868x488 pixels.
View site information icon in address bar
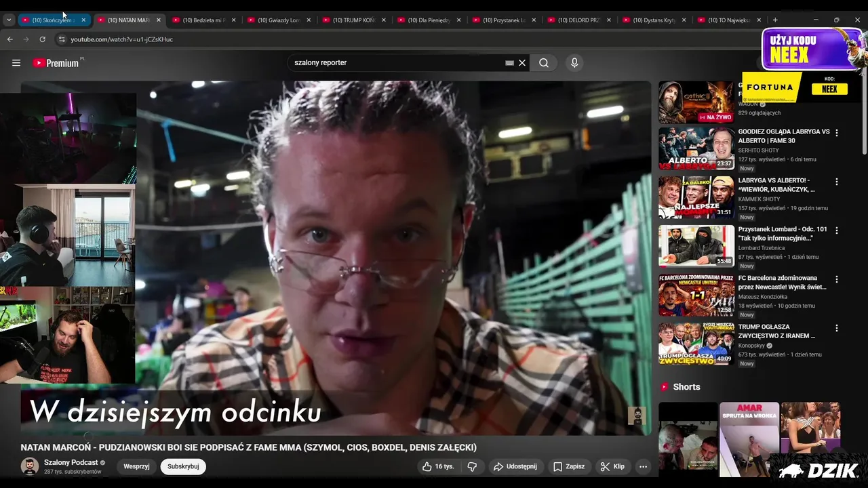62,39
